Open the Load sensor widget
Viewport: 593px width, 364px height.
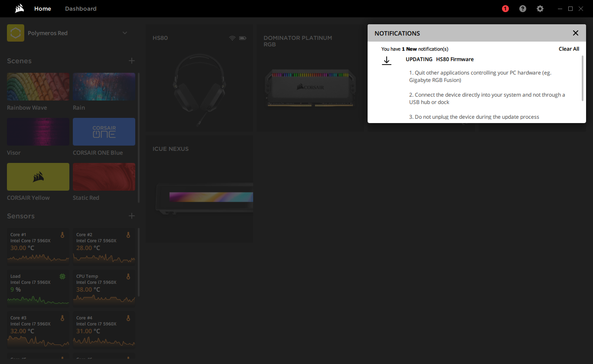(38, 288)
